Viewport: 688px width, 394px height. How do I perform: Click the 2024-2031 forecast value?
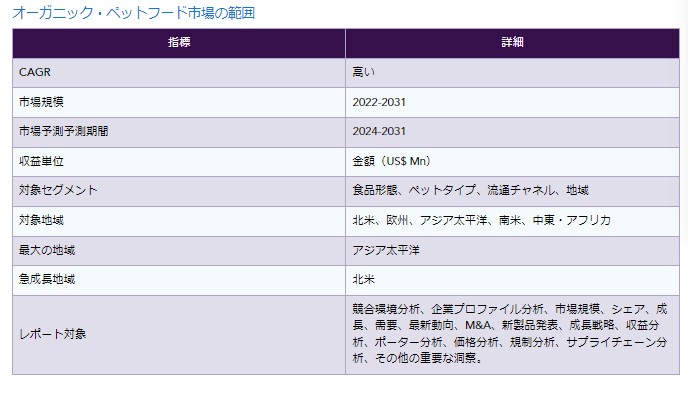(379, 131)
